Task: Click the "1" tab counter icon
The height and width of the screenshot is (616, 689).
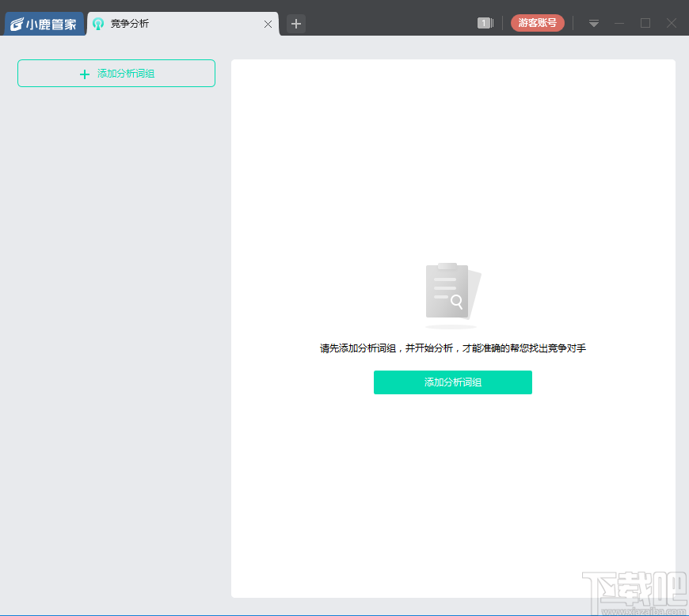Action: pos(484,23)
